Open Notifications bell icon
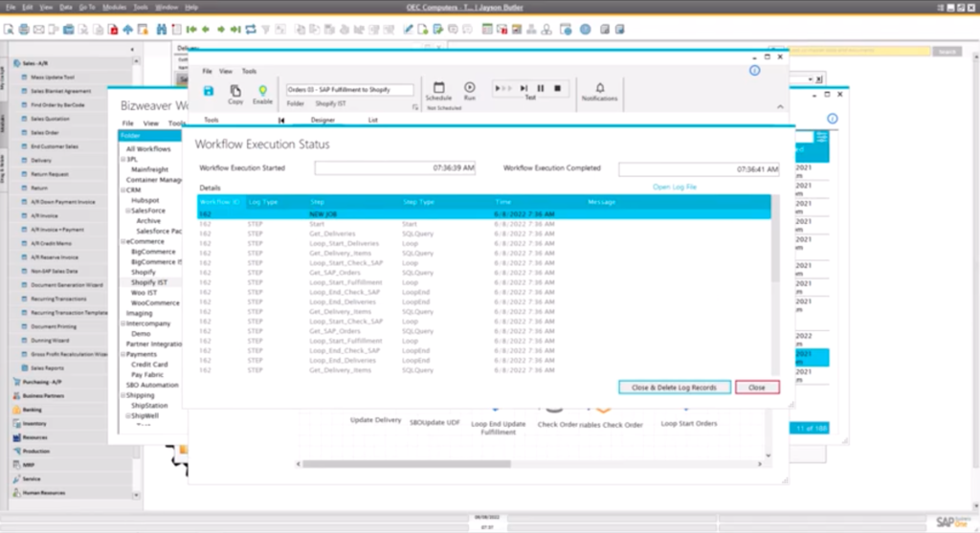 [600, 87]
